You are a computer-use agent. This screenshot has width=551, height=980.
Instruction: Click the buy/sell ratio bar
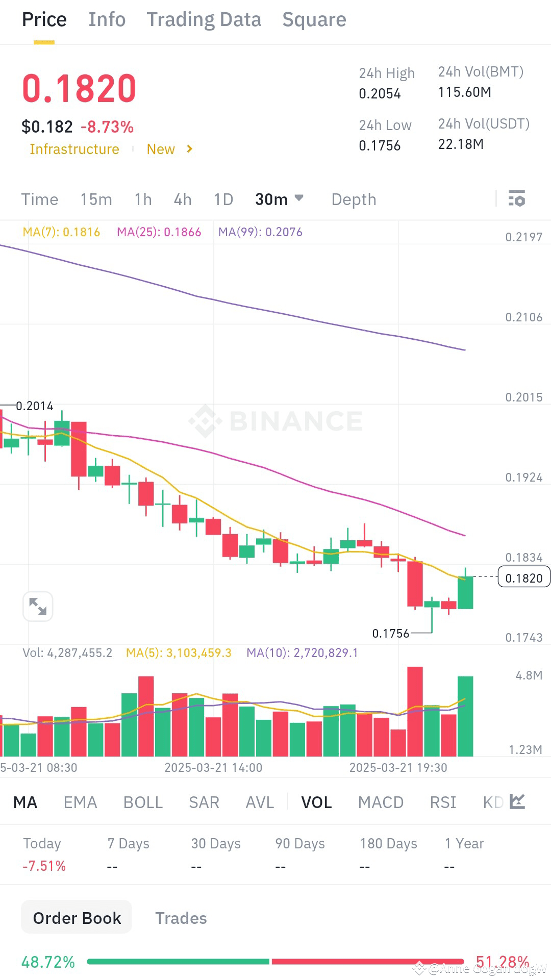click(x=275, y=962)
